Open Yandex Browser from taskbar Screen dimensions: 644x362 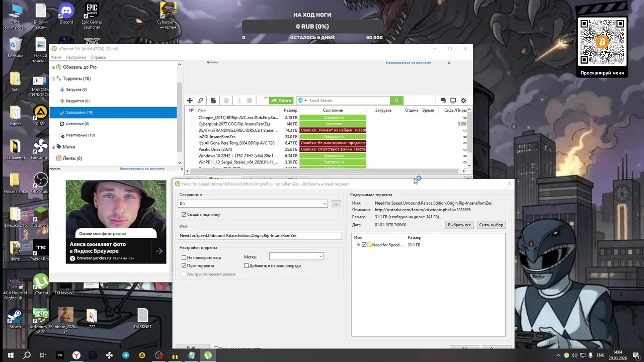click(76, 355)
